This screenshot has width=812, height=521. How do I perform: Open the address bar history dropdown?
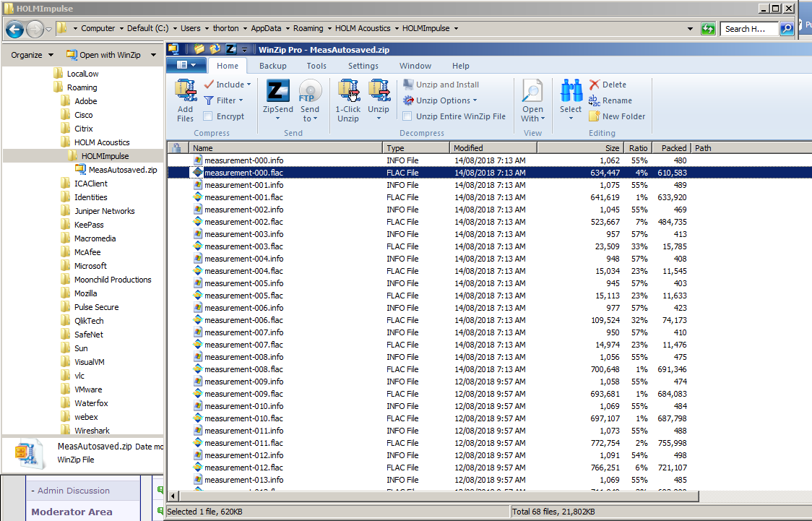point(690,29)
